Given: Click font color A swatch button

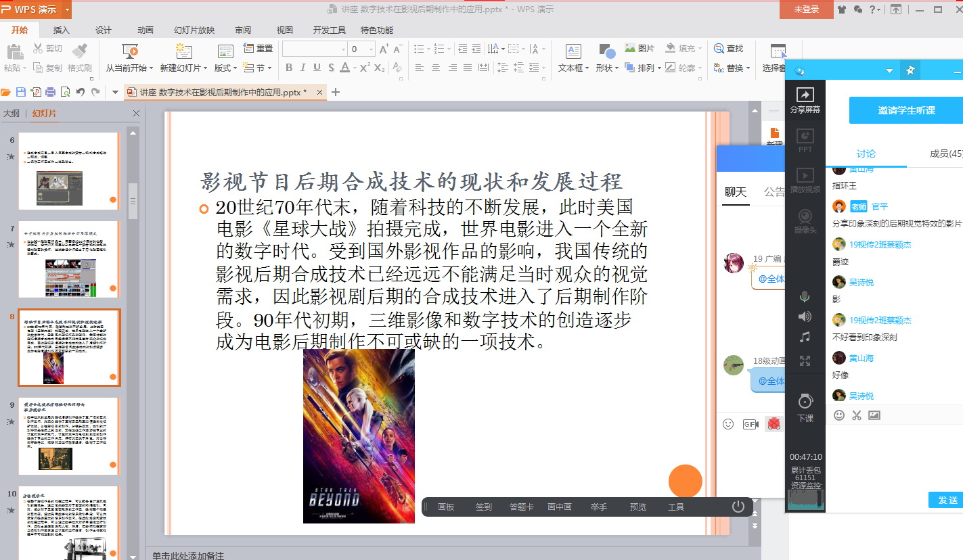Looking at the screenshot, I should coord(344,68).
